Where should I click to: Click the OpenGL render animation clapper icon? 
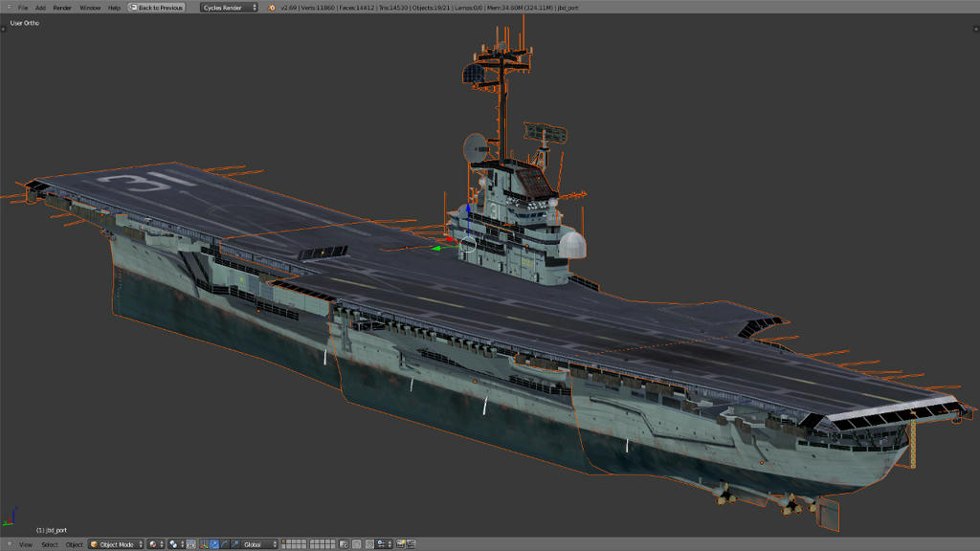pyautogui.click(x=412, y=544)
